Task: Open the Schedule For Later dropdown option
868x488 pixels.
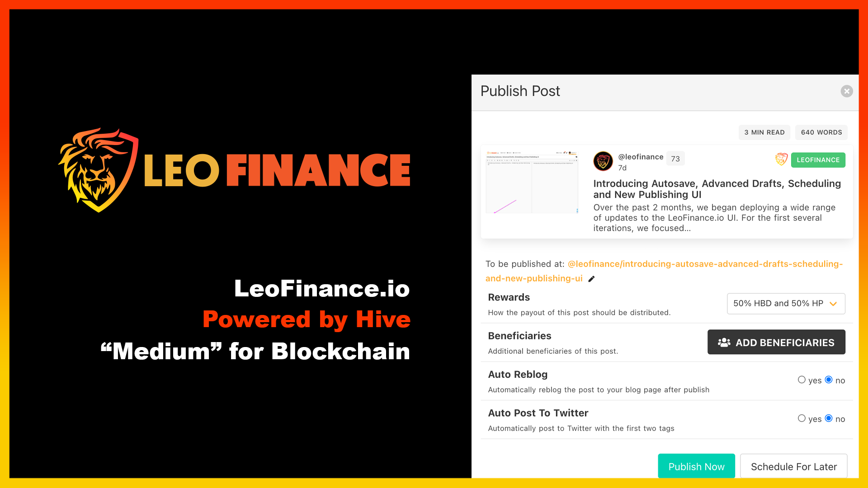Action: [x=793, y=467]
